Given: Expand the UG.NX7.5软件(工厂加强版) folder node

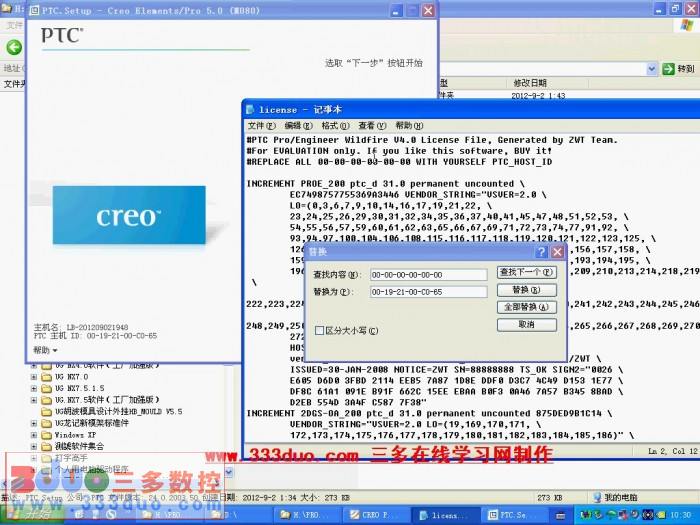Looking at the screenshot, I should (x=34, y=400).
